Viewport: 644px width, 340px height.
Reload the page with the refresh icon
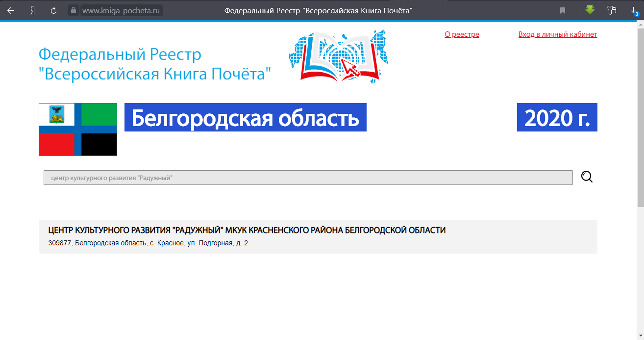[54, 10]
